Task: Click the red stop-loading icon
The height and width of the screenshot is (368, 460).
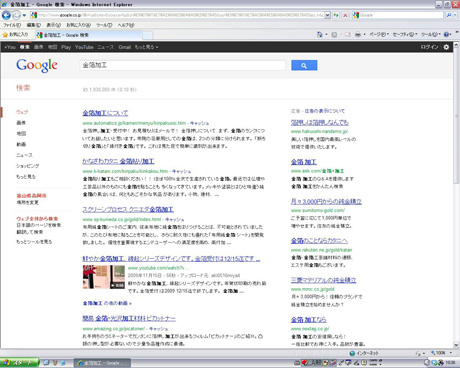Action: pyautogui.click(x=345, y=15)
